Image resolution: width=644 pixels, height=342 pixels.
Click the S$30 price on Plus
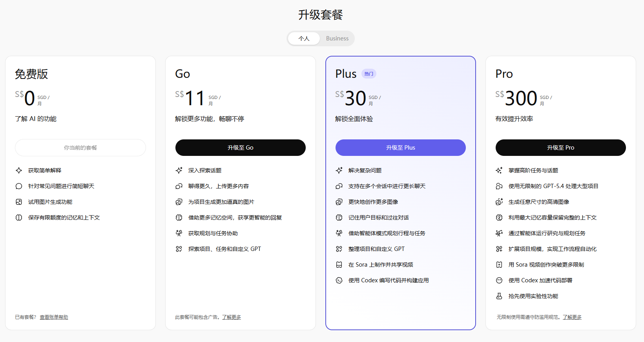point(351,98)
